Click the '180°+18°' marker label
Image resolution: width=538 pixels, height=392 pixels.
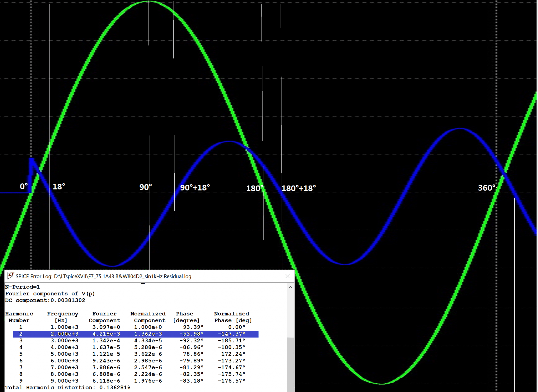coord(299,188)
